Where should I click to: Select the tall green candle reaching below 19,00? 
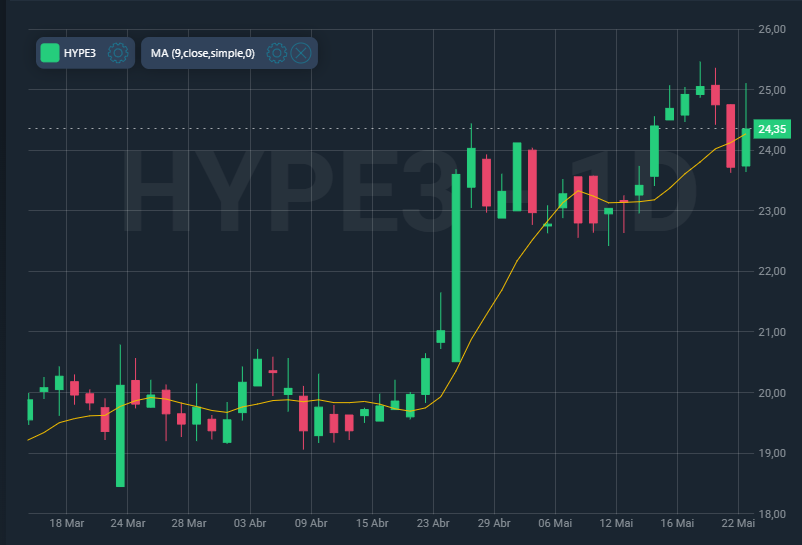[x=120, y=436]
